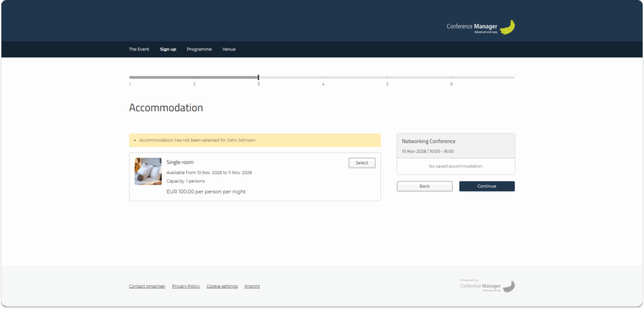Image resolution: width=644 pixels, height=309 pixels.
Task: Open the Contact organiser link
Action: pyautogui.click(x=147, y=286)
